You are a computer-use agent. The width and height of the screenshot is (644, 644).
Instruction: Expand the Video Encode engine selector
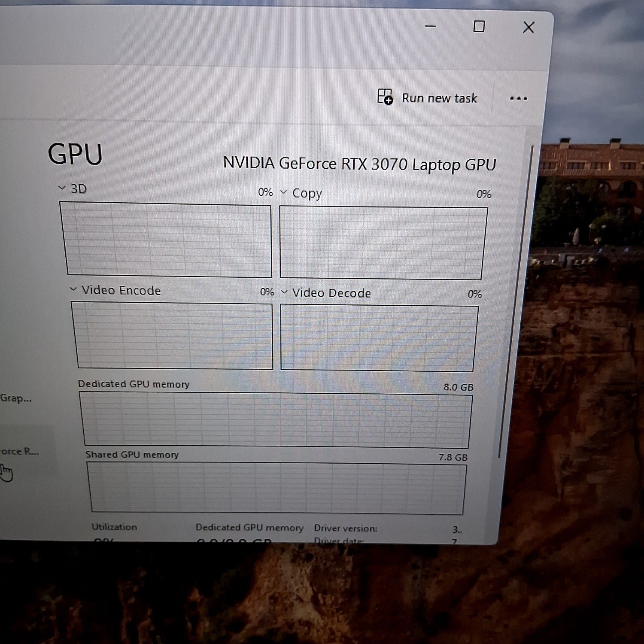pos(73,289)
